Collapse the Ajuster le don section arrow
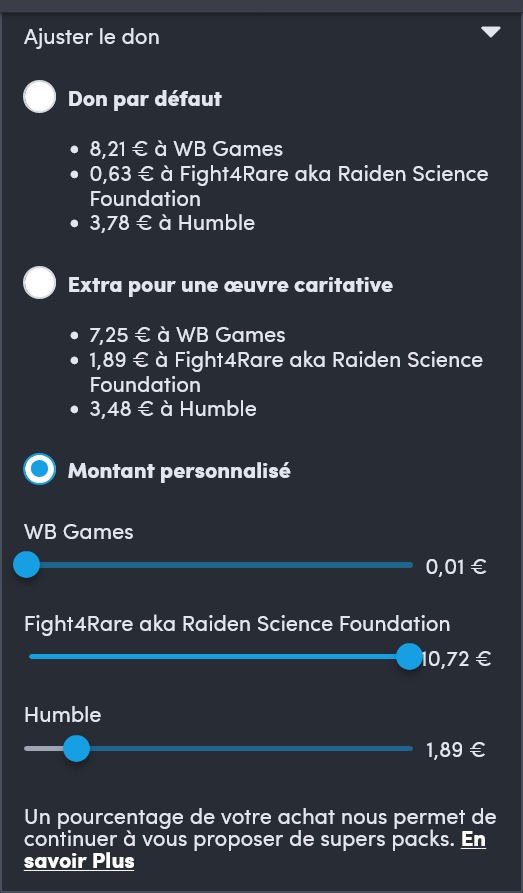Screen dimensions: 523x893 point(490,32)
